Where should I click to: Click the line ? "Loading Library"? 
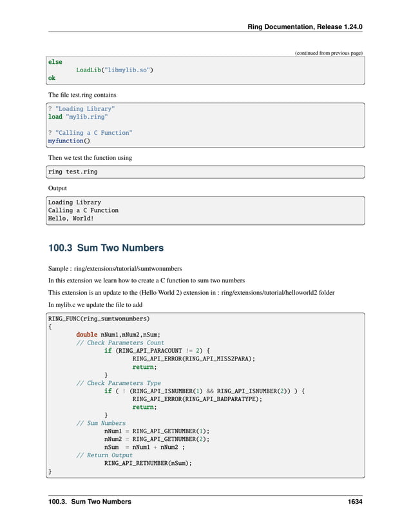tap(81, 108)
